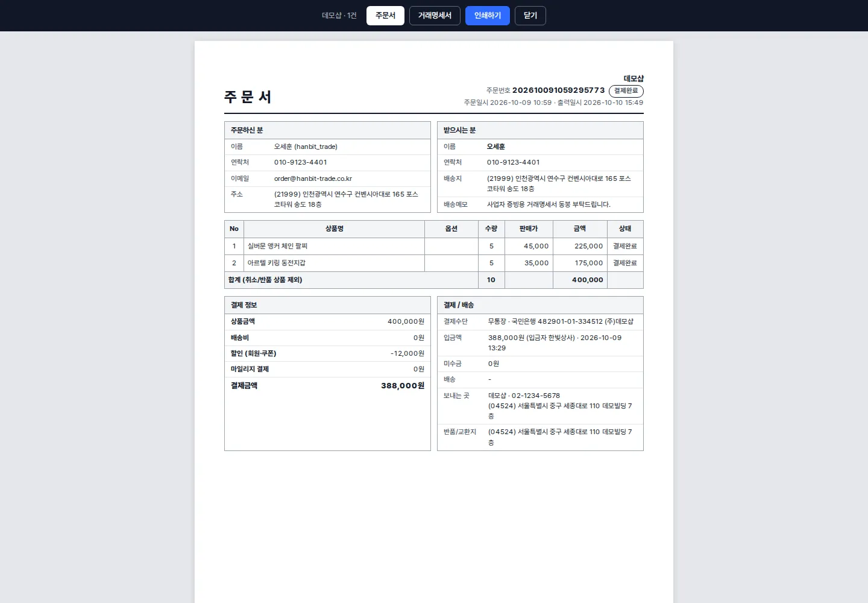868x603 pixels.
Task: Select the bold 결제금액 388,000원 value
Action: (x=403, y=386)
